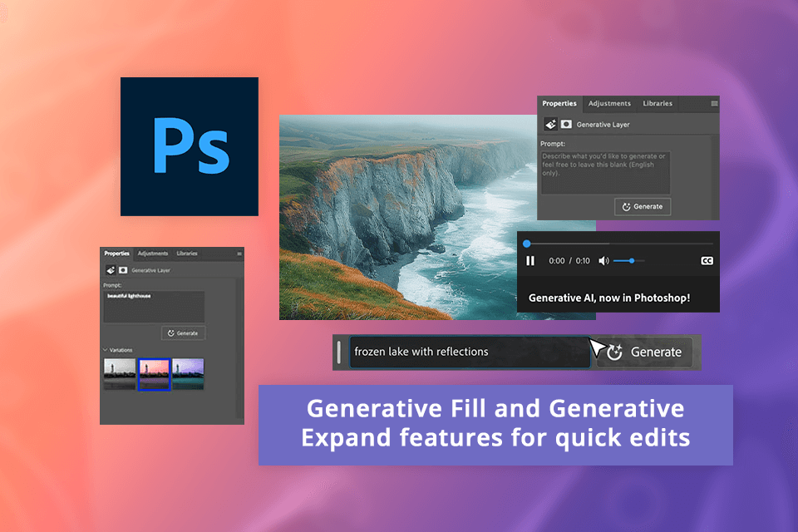Click the "0:00 / 0:10" video time display
Viewport: 798px width, 532px height.
click(569, 261)
